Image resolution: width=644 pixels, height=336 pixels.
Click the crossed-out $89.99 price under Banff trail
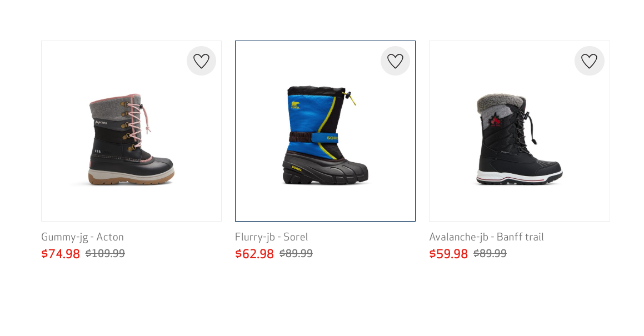click(490, 253)
